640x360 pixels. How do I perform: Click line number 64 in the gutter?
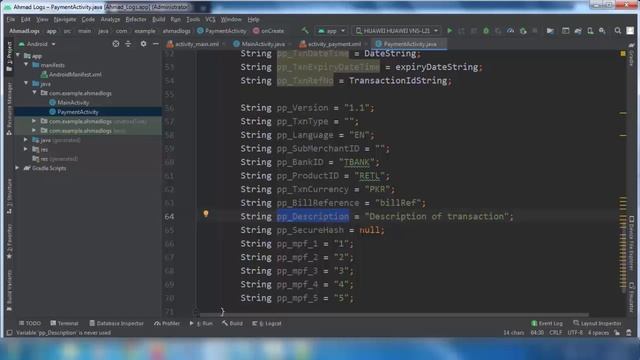(169, 216)
